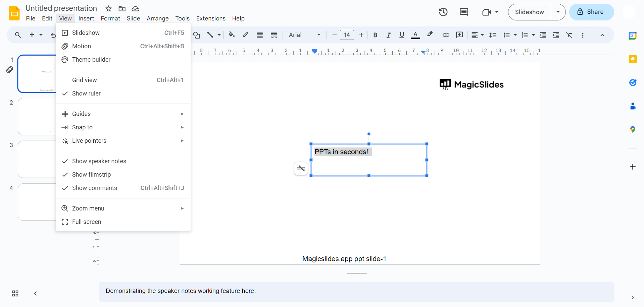Expand the Live pointers submenu

coord(123,141)
